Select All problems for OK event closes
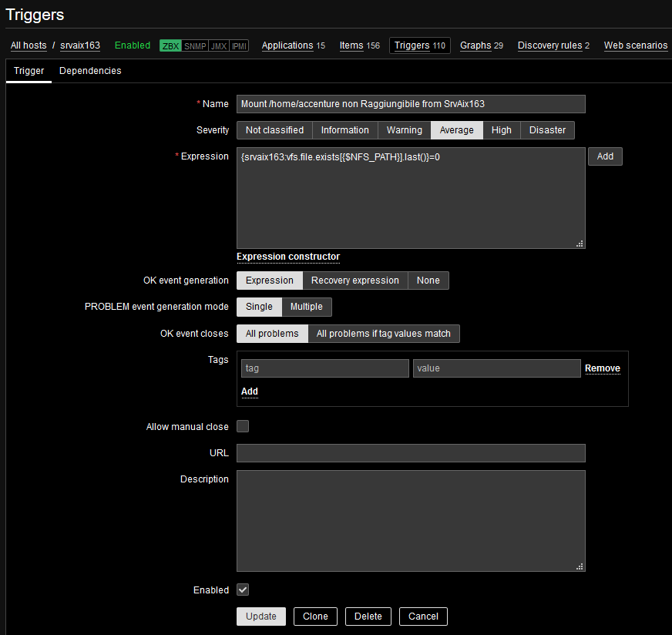This screenshot has width=672, height=635. [272, 334]
